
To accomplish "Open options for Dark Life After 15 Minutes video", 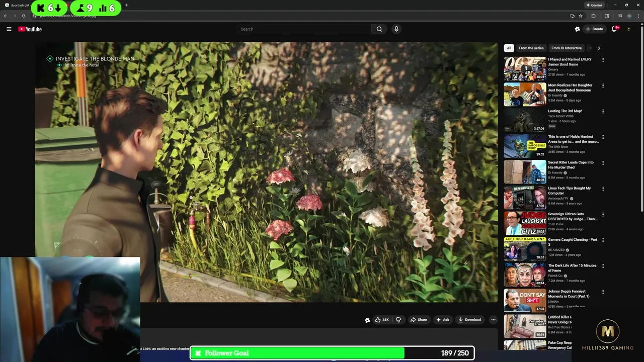I will pyautogui.click(x=603, y=266).
